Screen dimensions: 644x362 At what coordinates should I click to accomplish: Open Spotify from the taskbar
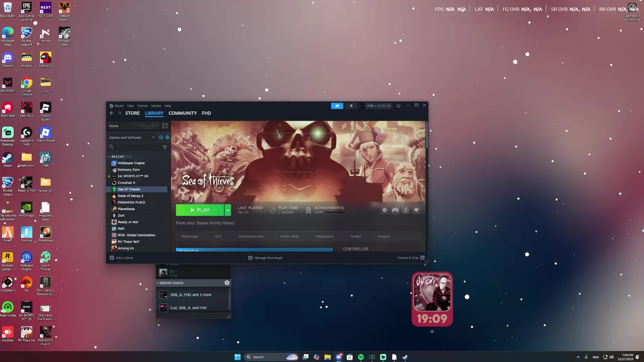click(x=361, y=357)
